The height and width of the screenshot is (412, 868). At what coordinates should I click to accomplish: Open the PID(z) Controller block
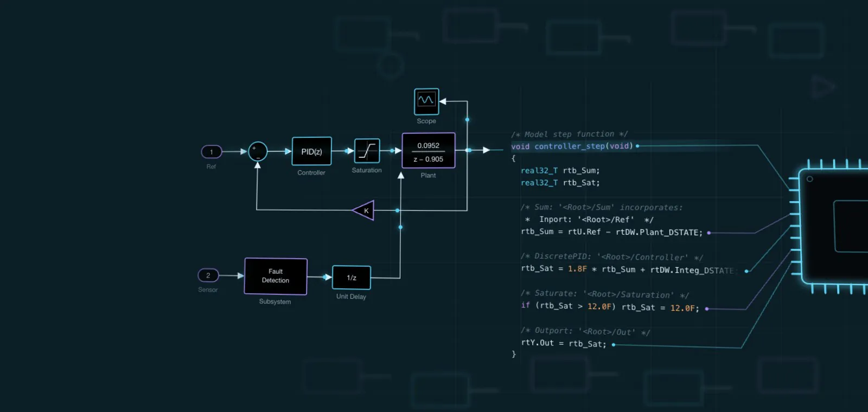tap(311, 151)
